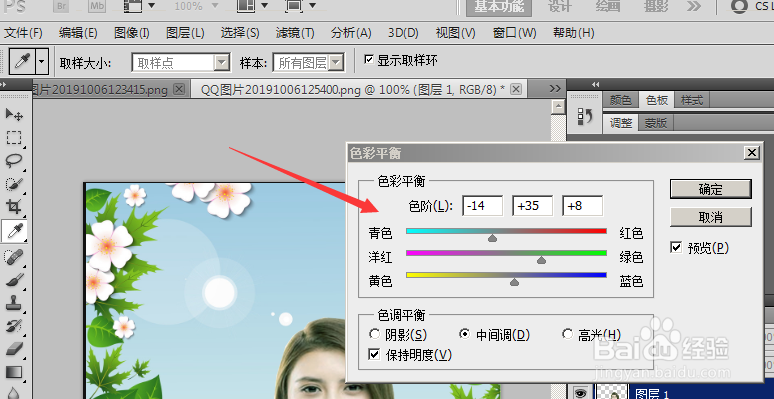This screenshot has width=774, height=399.
Task: Open the history panel icon in dock
Action: click(585, 117)
